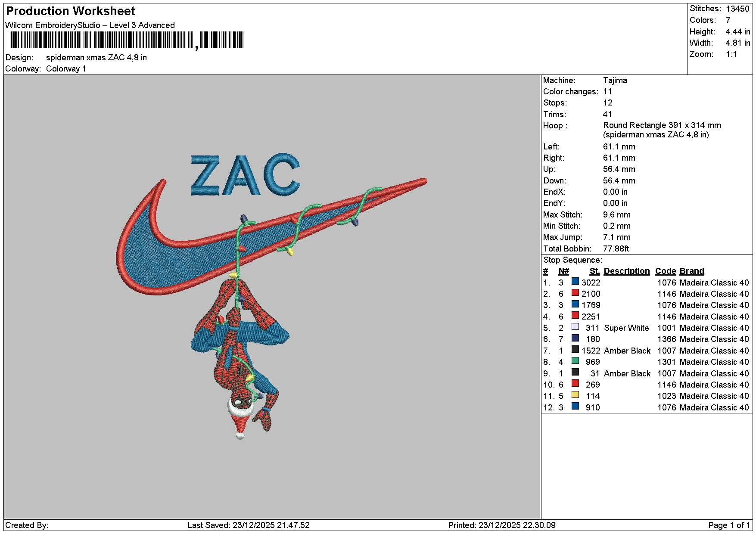756x534 pixels.
Task: Click thread code 1366 in stop row 6
Action: (667, 339)
